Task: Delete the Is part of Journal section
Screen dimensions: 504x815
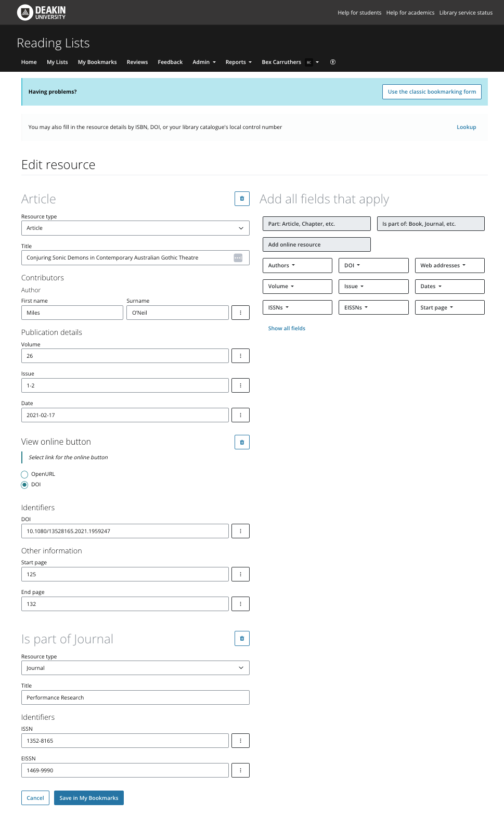Action: pos(242,639)
